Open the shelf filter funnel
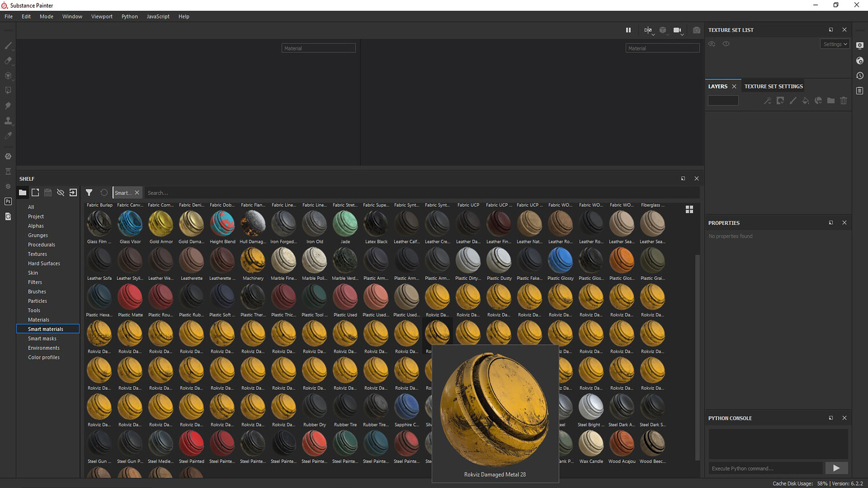The width and height of the screenshot is (868, 488). (x=89, y=193)
